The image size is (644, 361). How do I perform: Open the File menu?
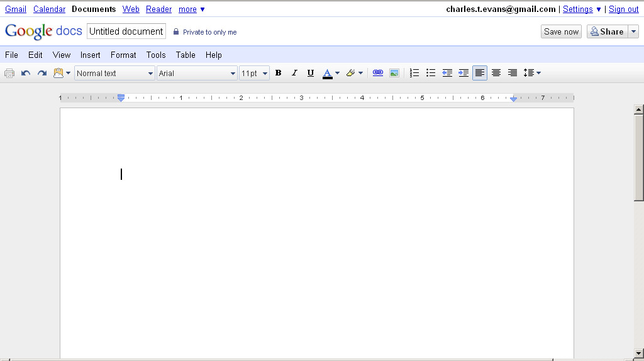(11, 55)
